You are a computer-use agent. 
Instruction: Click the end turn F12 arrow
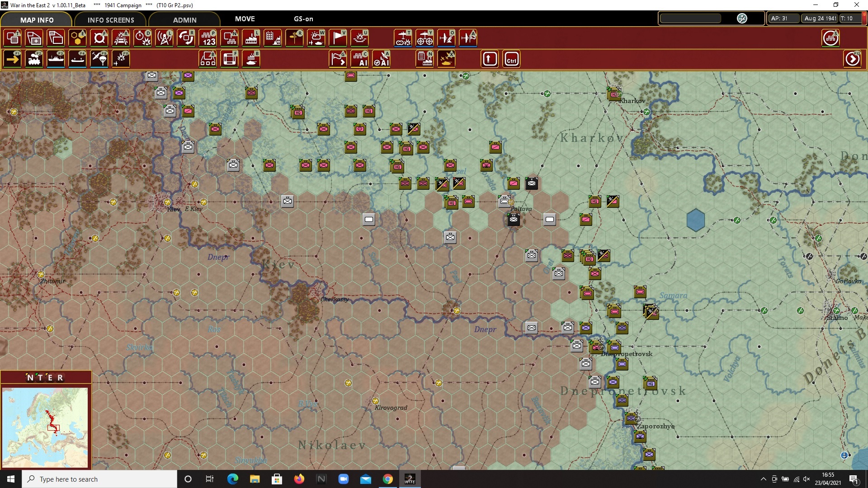[x=852, y=59]
